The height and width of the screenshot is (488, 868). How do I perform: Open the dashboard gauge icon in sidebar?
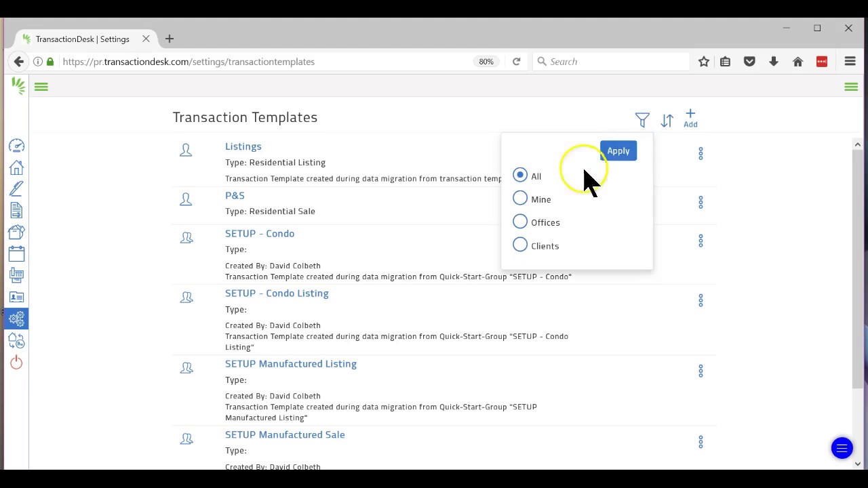[x=17, y=146]
